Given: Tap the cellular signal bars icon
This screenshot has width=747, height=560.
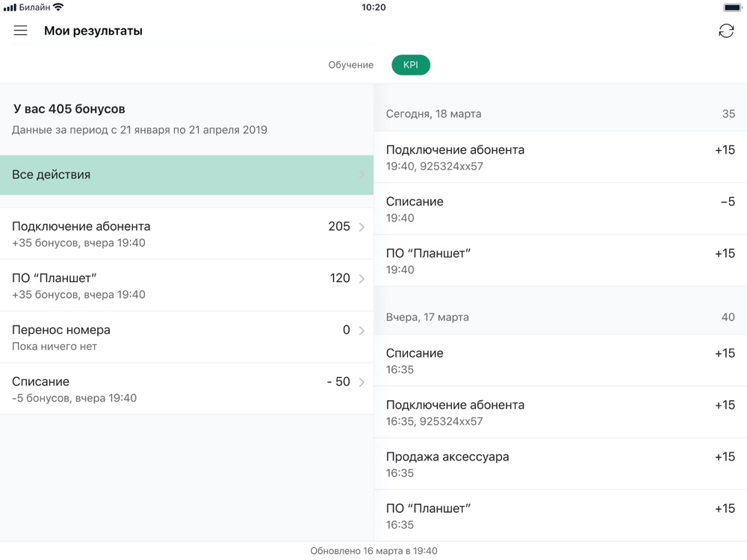Looking at the screenshot, I should click(10, 7).
